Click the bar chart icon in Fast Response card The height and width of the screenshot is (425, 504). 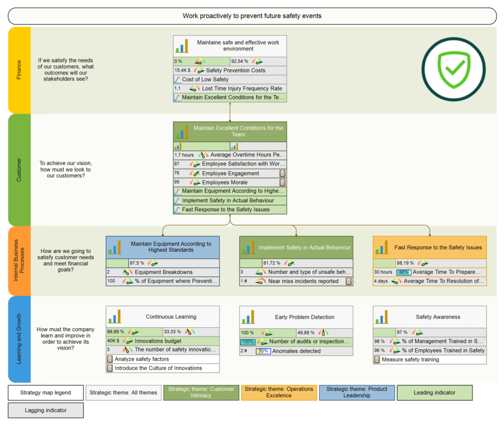click(x=382, y=247)
